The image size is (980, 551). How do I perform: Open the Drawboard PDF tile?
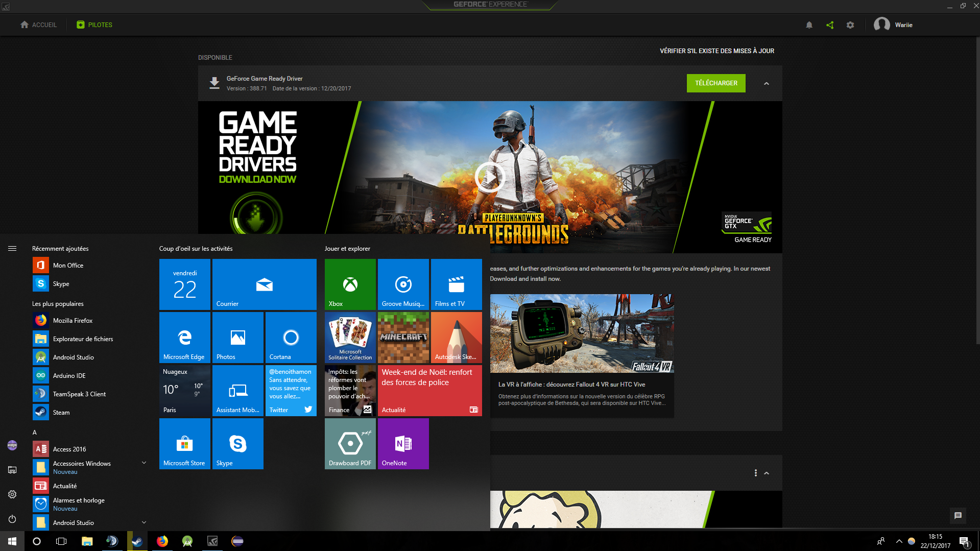pyautogui.click(x=350, y=444)
